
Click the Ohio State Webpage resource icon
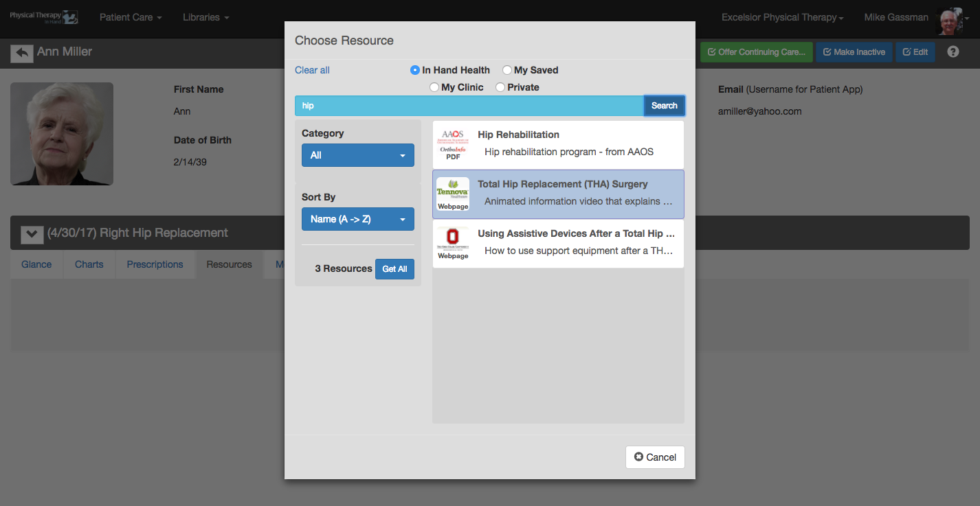pyautogui.click(x=453, y=244)
